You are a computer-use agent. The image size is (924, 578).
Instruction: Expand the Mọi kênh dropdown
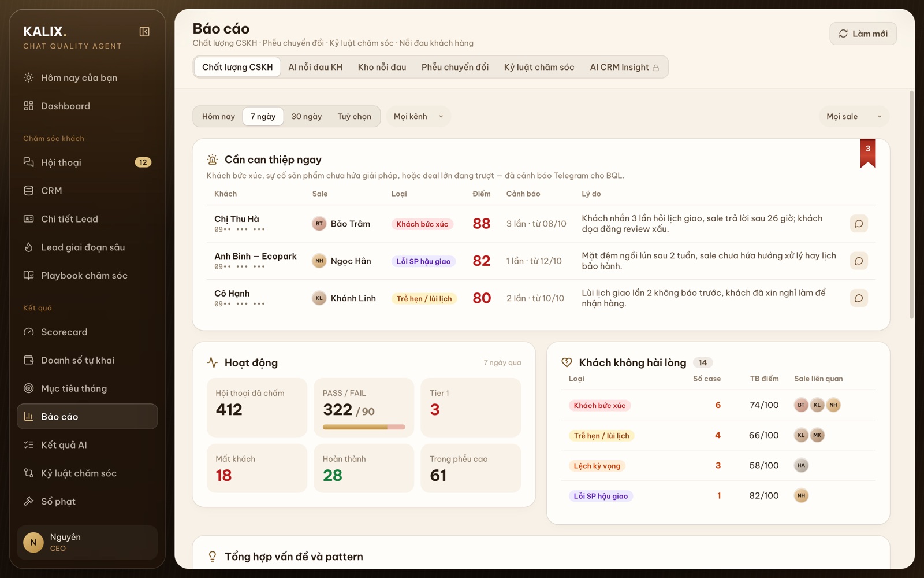click(419, 116)
